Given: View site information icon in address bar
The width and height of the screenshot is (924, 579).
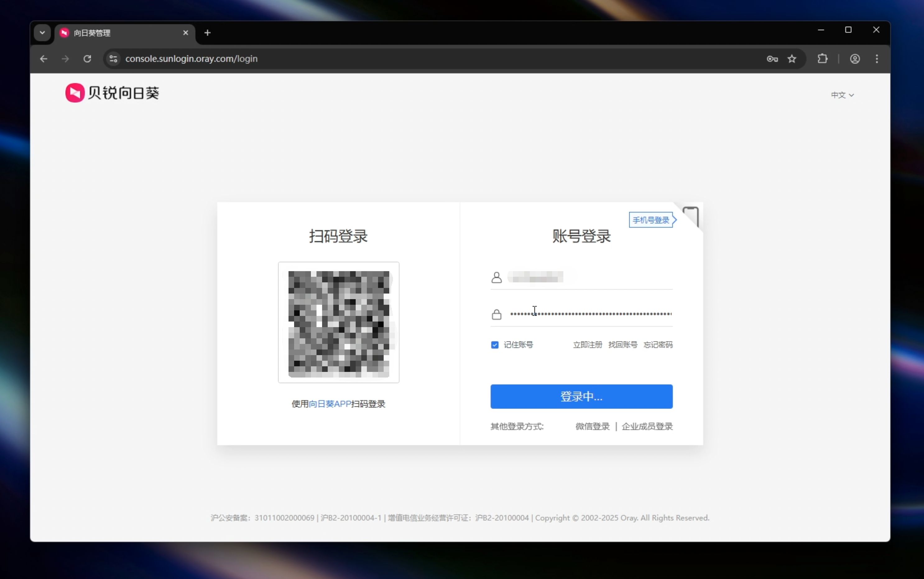Looking at the screenshot, I should [113, 58].
